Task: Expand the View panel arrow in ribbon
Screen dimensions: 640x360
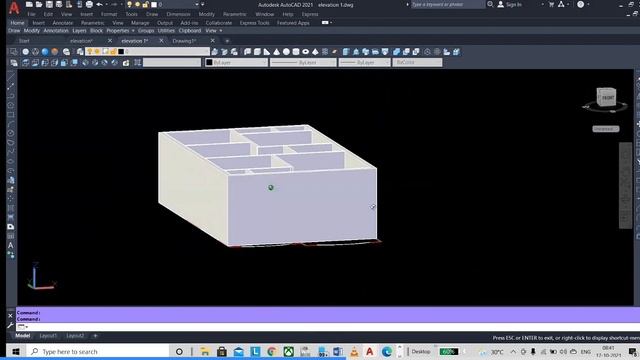Action: click(221, 31)
